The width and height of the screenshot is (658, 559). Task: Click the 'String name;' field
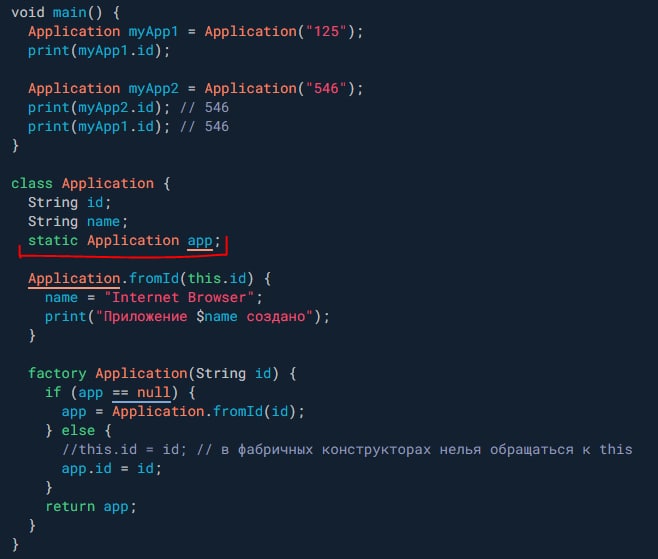78,221
